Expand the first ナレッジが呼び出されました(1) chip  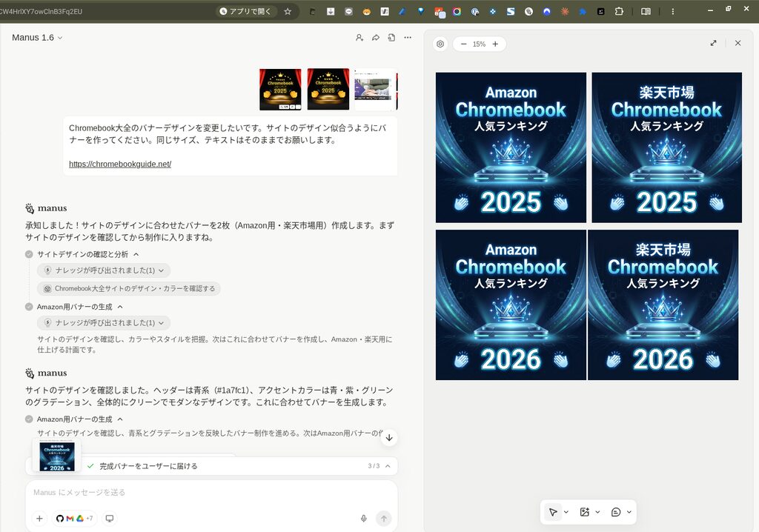pos(104,270)
